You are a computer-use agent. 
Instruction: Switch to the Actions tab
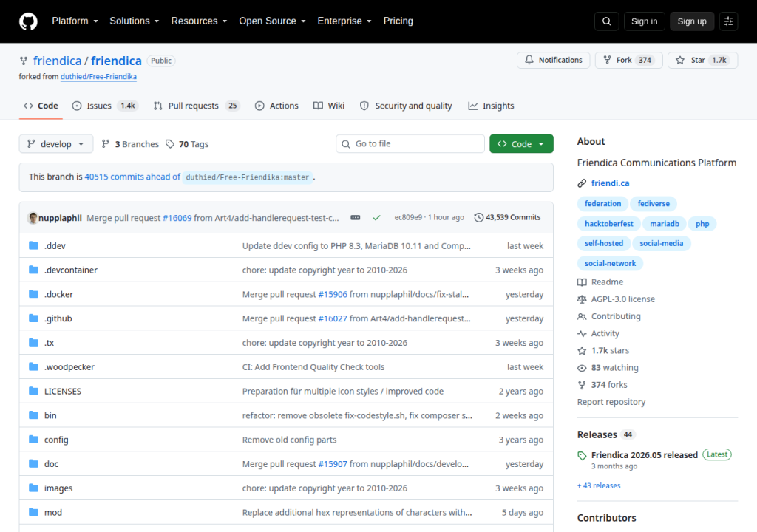276,106
